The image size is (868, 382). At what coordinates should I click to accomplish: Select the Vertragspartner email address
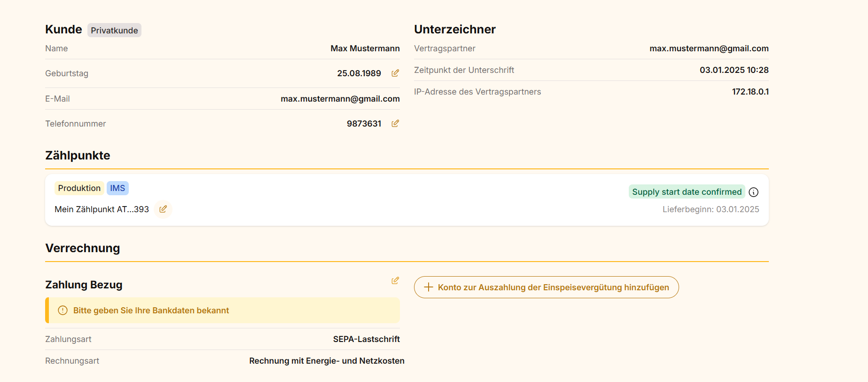pos(709,48)
